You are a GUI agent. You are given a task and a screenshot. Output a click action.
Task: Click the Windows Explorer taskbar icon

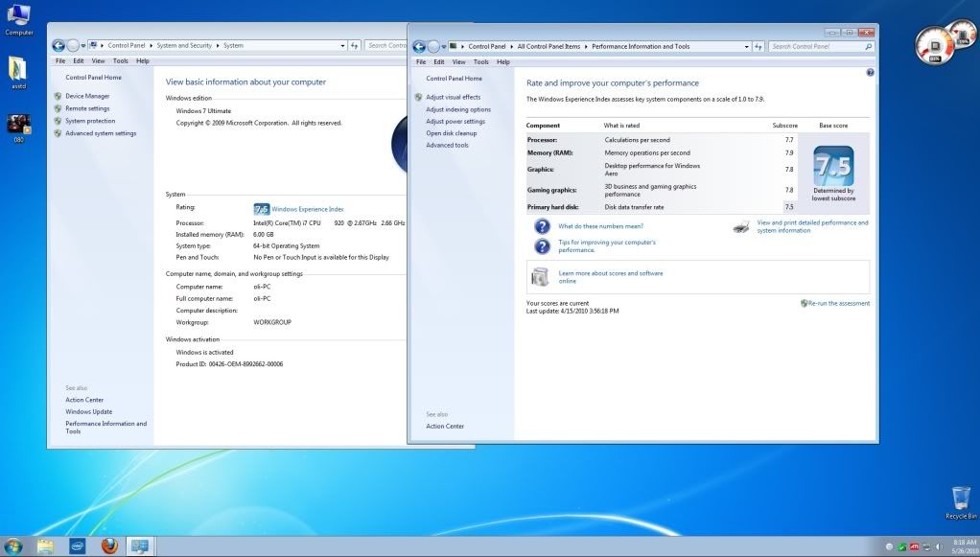[45, 545]
